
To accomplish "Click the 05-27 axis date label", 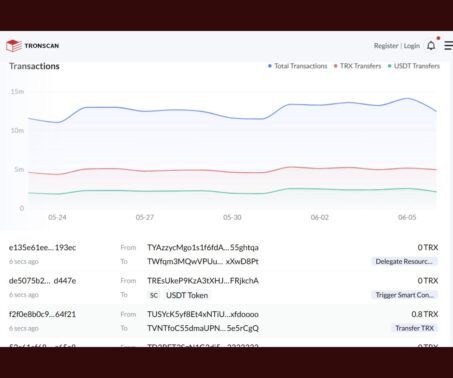I will pyautogui.click(x=145, y=217).
